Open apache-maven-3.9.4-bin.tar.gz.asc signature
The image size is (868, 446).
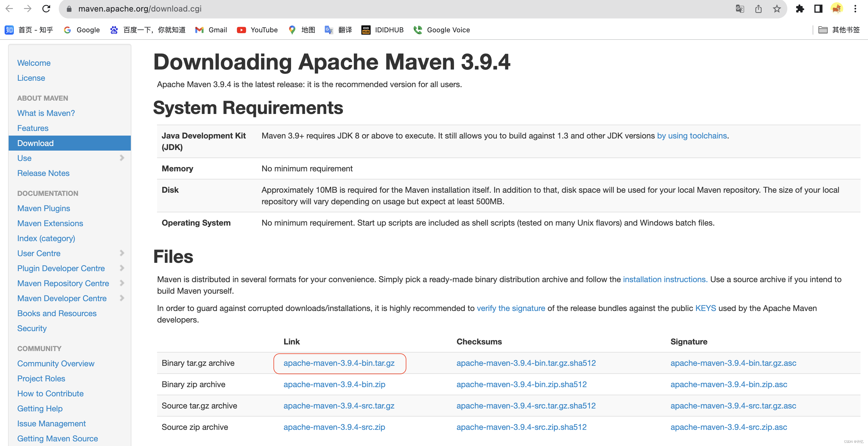pyautogui.click(x=733, y=363)
